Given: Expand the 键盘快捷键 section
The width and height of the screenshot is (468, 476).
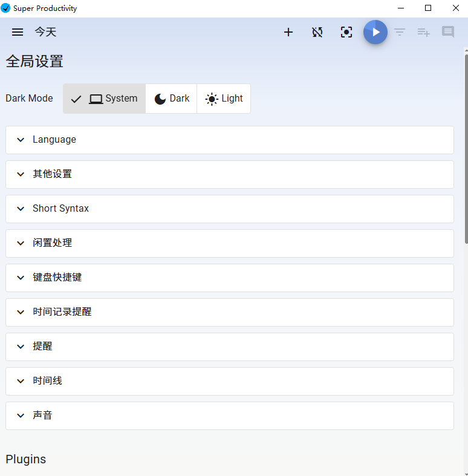Looking at the screenshot, I should 230,278.
